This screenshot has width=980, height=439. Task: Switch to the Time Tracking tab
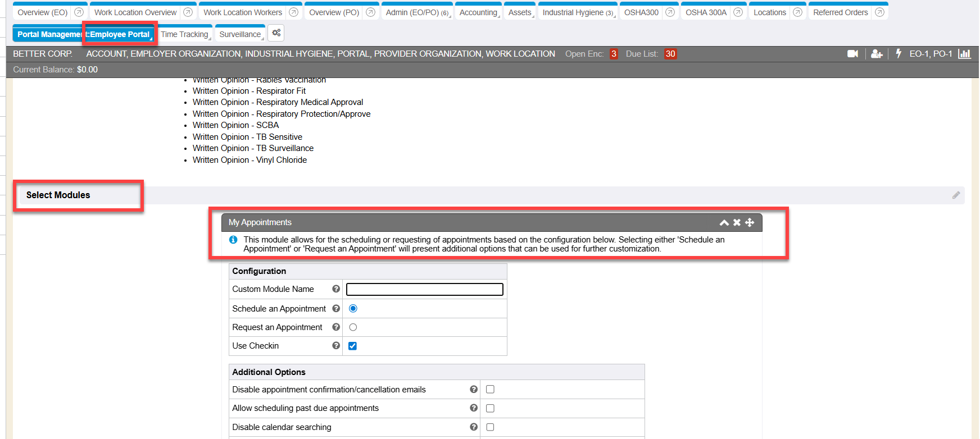(x=185, y=34)
